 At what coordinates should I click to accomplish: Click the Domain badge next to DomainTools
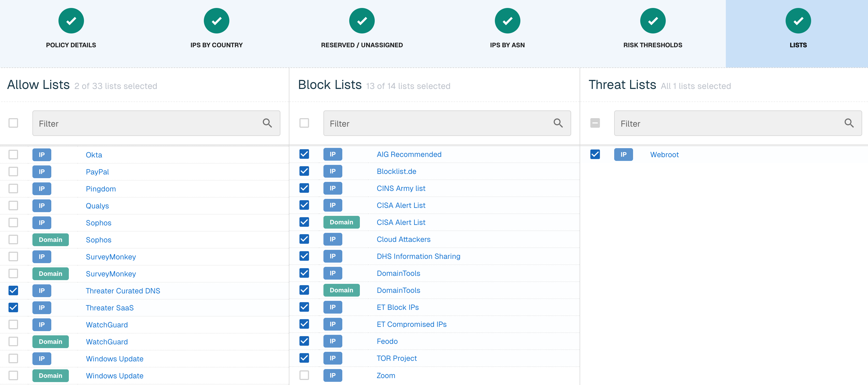coord(341,290)
